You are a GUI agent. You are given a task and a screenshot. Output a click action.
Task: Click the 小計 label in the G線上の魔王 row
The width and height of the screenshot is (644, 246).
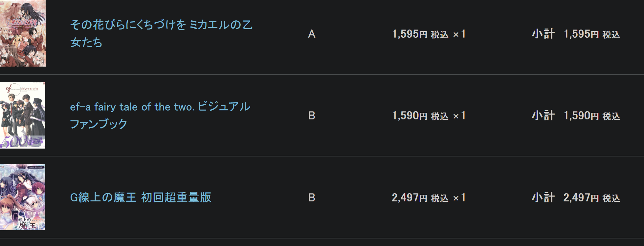pyautogui.click(x=543, y=197)
